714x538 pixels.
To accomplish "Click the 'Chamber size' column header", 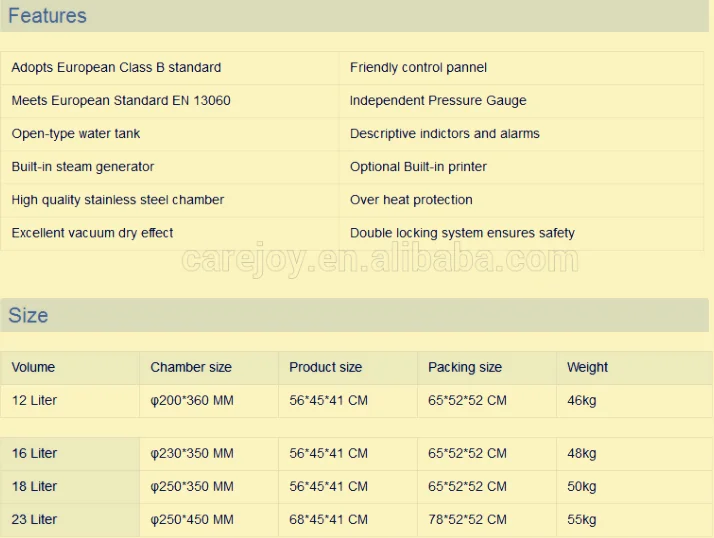I will tap(191, 367).
